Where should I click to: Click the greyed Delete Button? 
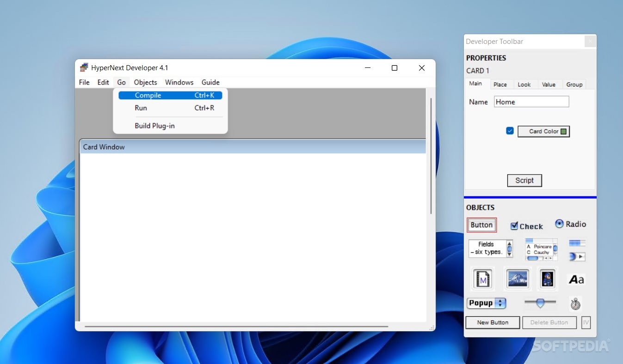click(x=549, y=322)
